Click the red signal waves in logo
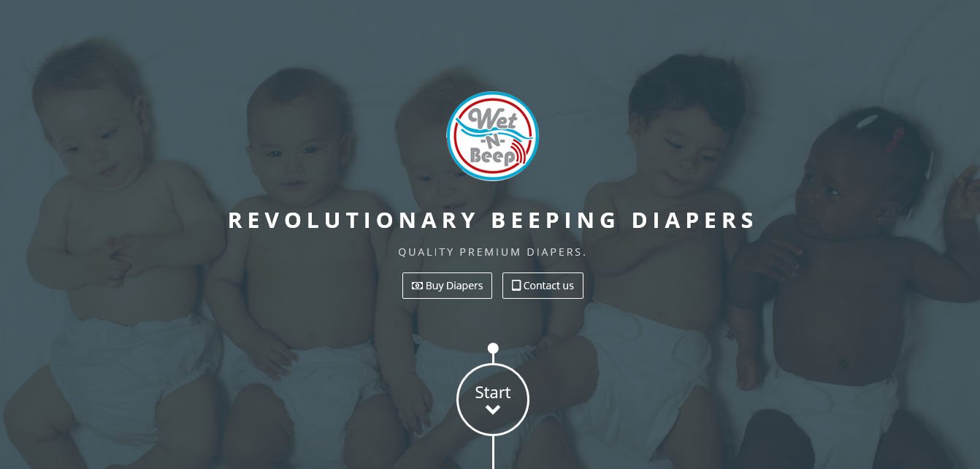980x469 pixels. click(518, 154)
